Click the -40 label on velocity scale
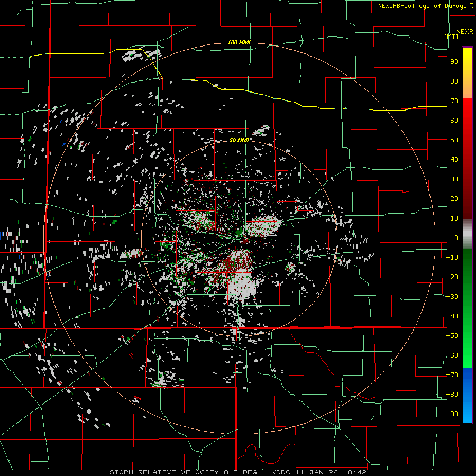The image size is (476, 476). [x=452, y=316]
